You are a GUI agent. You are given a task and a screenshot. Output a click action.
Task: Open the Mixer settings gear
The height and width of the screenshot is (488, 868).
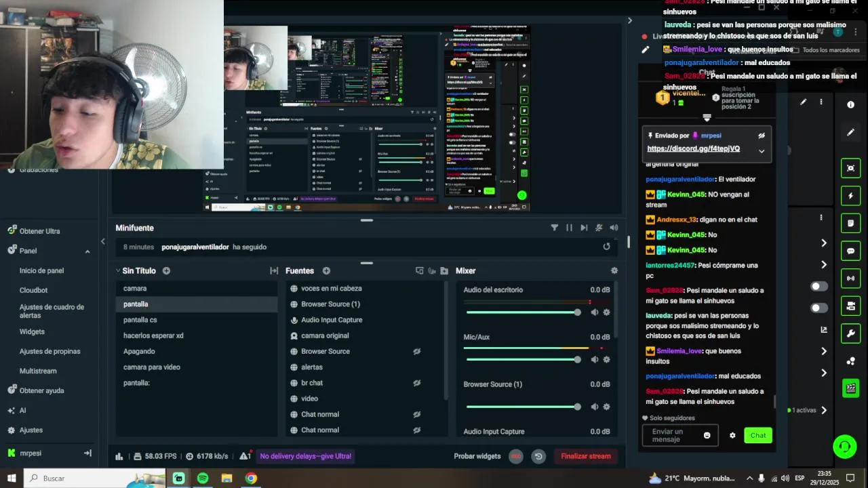(614, 270)
